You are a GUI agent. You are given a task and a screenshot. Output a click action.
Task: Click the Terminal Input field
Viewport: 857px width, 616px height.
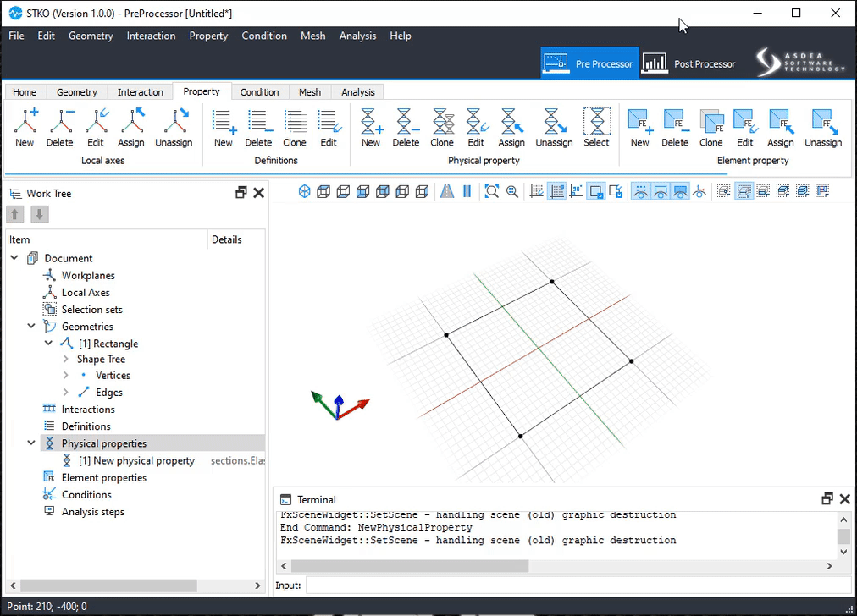(578, 585)
